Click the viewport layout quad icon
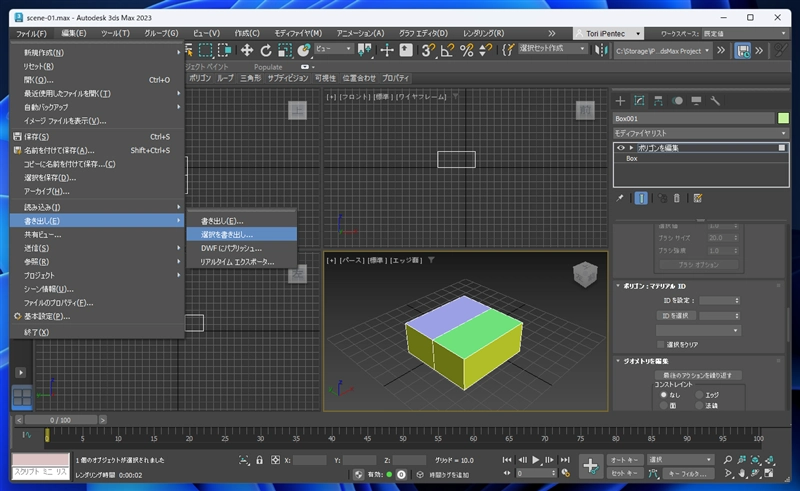800x491 pixels. [22, 398]
